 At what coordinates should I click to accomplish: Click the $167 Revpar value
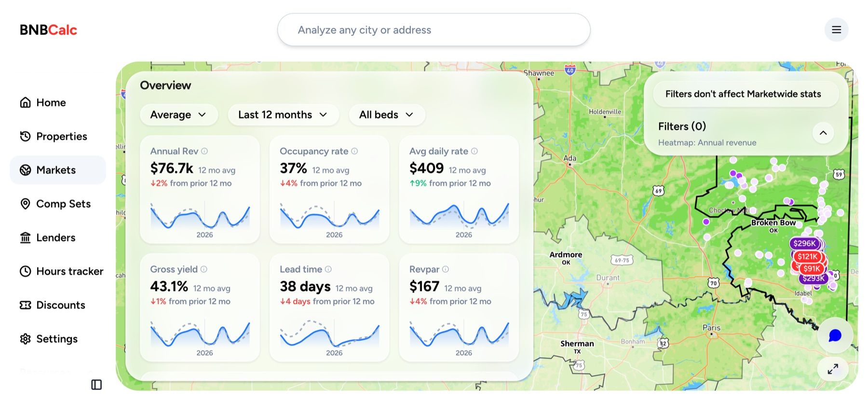point(424,286)
